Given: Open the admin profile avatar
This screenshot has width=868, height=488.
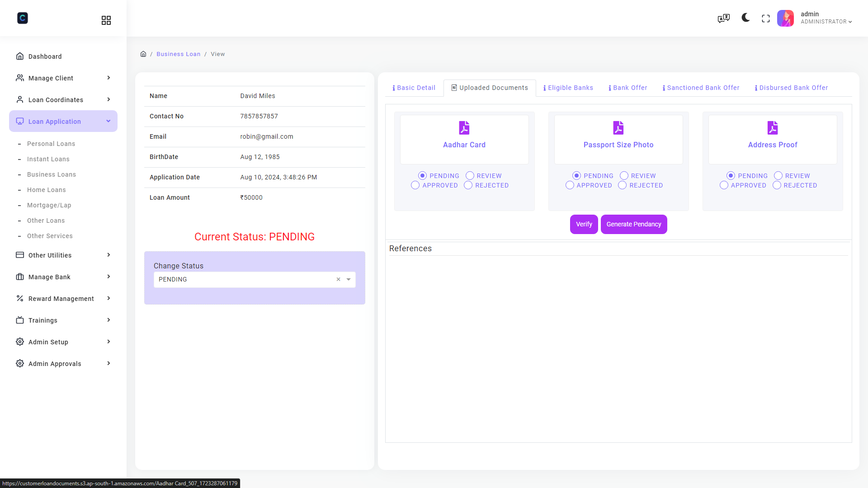Looking at the screenshot, I should [785, 18].
